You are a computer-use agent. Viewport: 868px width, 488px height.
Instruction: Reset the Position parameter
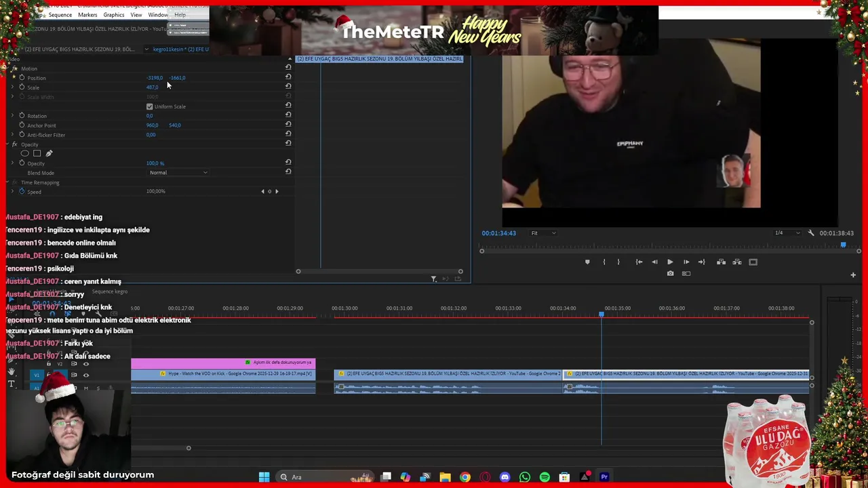click(288, 77)
